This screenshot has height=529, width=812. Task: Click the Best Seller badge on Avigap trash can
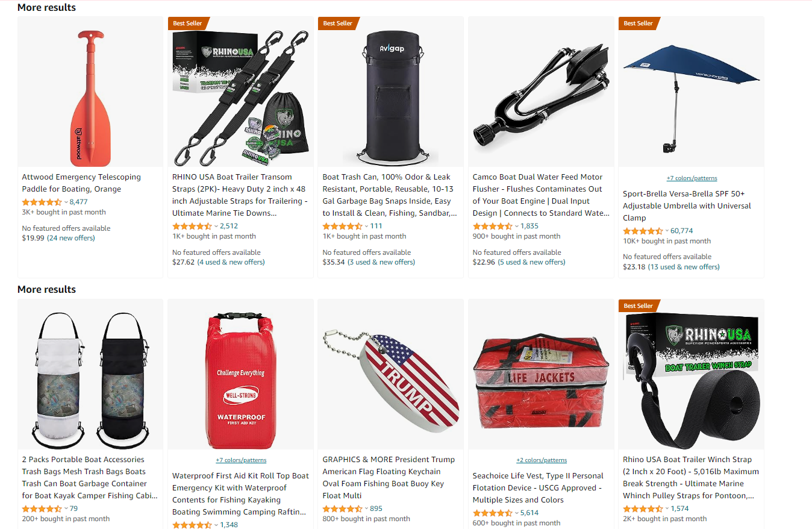click(x=338, y=23)
